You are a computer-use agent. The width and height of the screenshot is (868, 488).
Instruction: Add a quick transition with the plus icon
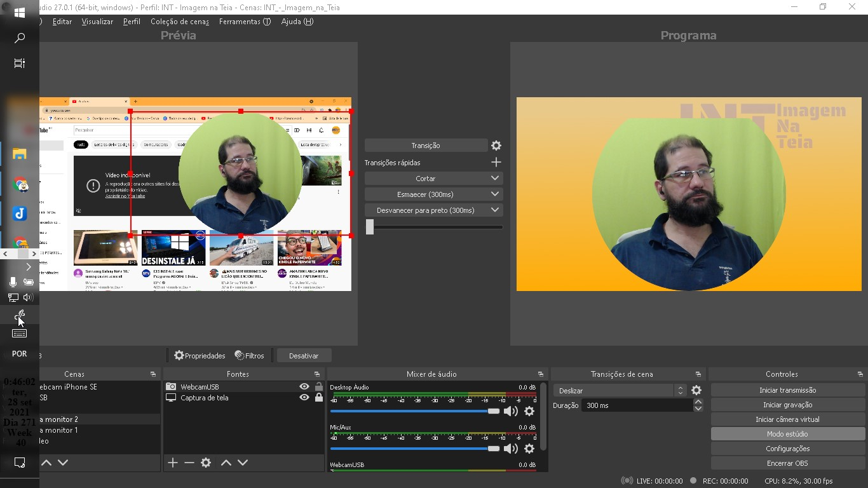pyautogui.click(x=496, y=162)
